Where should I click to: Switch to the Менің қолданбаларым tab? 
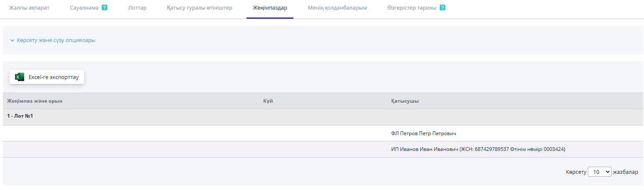(337, 7)
